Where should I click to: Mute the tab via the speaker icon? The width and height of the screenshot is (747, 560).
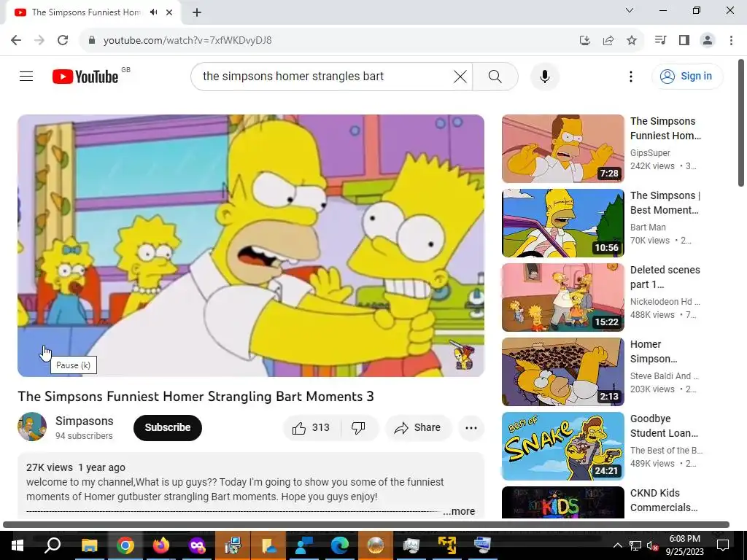click(153, 12)
